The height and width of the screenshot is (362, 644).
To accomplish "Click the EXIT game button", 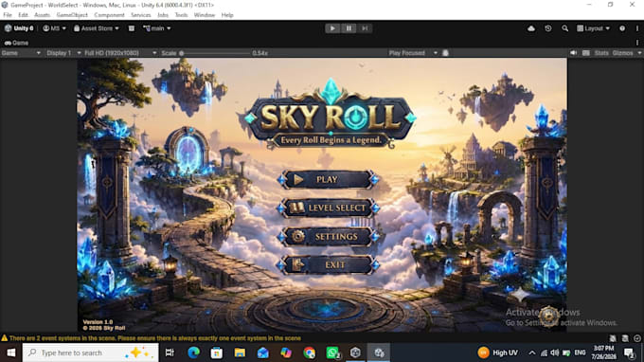I will [329, 265].
